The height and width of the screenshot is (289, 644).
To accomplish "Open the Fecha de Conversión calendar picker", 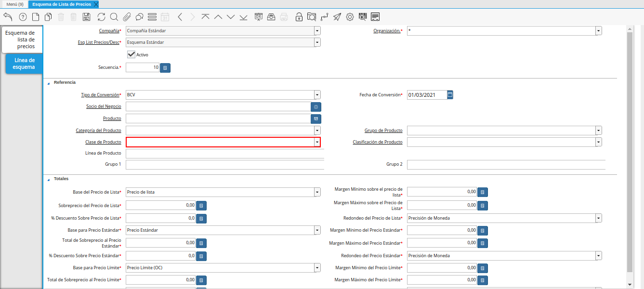I will pyautogui.click(x=450, y=95).
